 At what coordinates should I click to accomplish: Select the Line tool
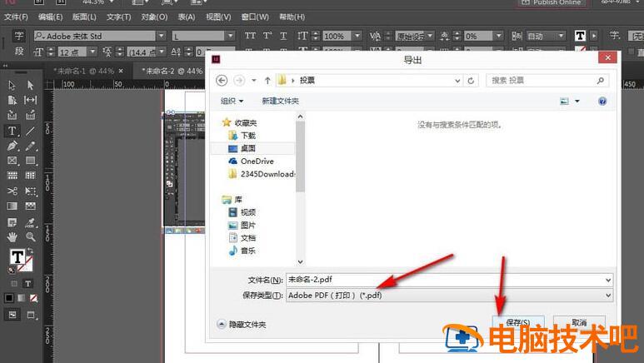[30, 131]
